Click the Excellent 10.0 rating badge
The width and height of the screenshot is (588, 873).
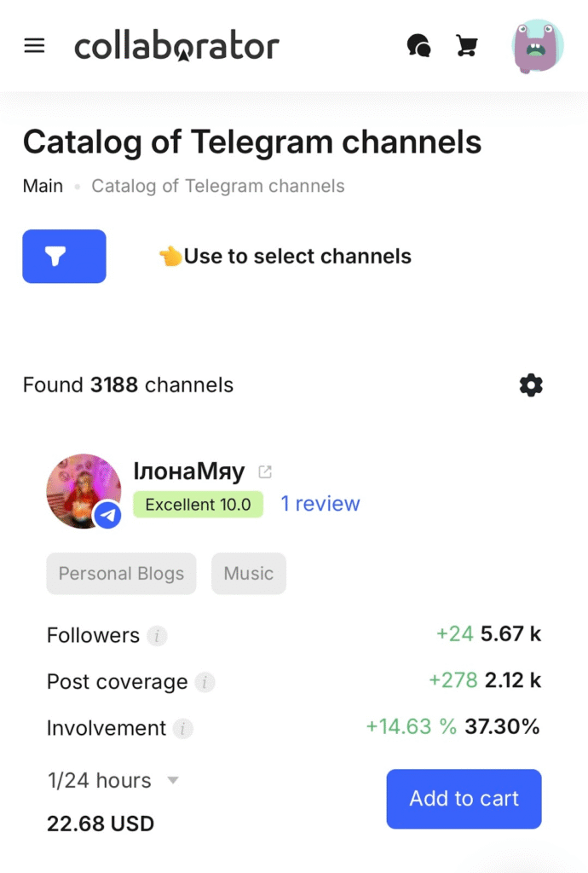198,505
